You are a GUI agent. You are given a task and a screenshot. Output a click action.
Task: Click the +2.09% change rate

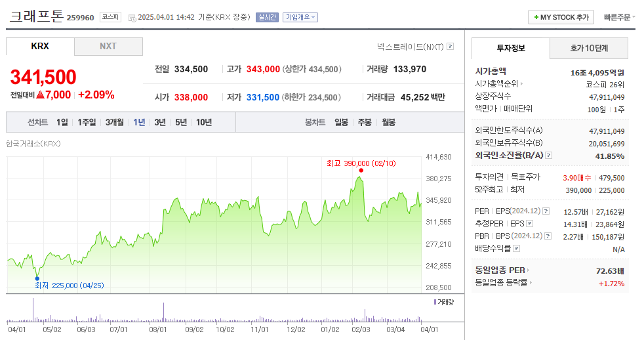[96, 95]
